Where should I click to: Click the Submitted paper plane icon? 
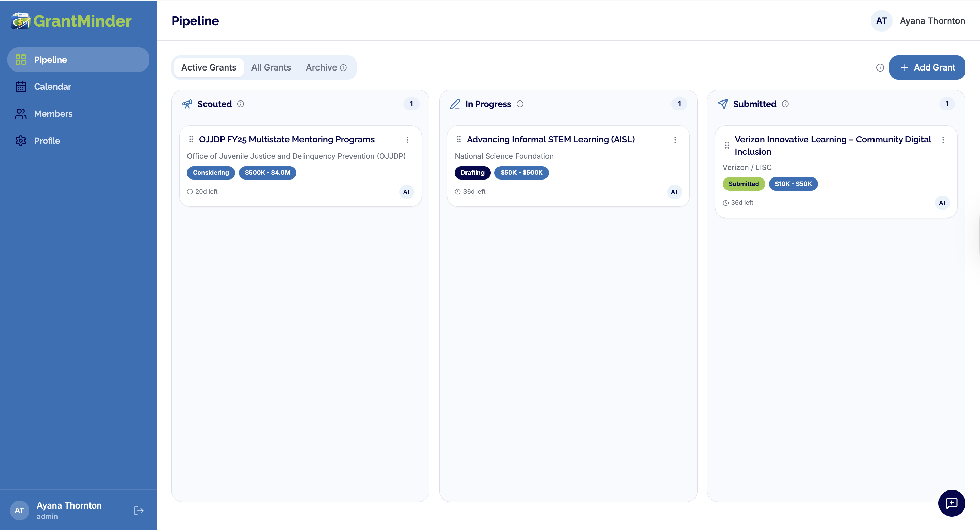pyautogui.click(x=722, y=104)
